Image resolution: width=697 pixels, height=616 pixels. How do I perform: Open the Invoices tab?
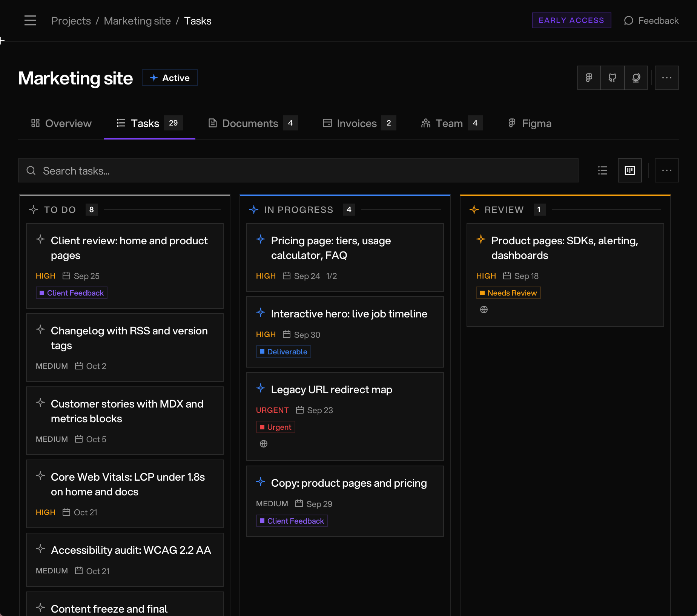pyautogui.click(x=359, y=123)
